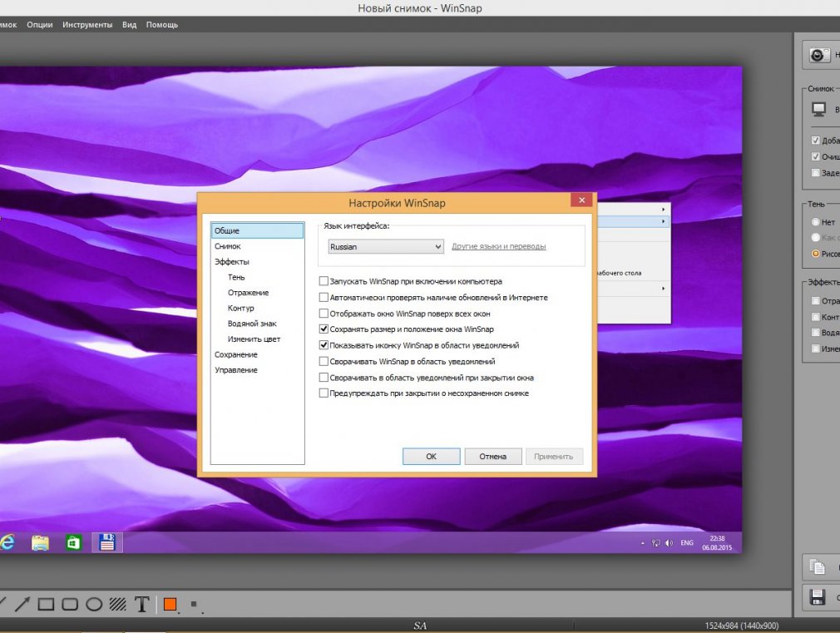Open File Explorer folder taskbar icon

point(40,542)
